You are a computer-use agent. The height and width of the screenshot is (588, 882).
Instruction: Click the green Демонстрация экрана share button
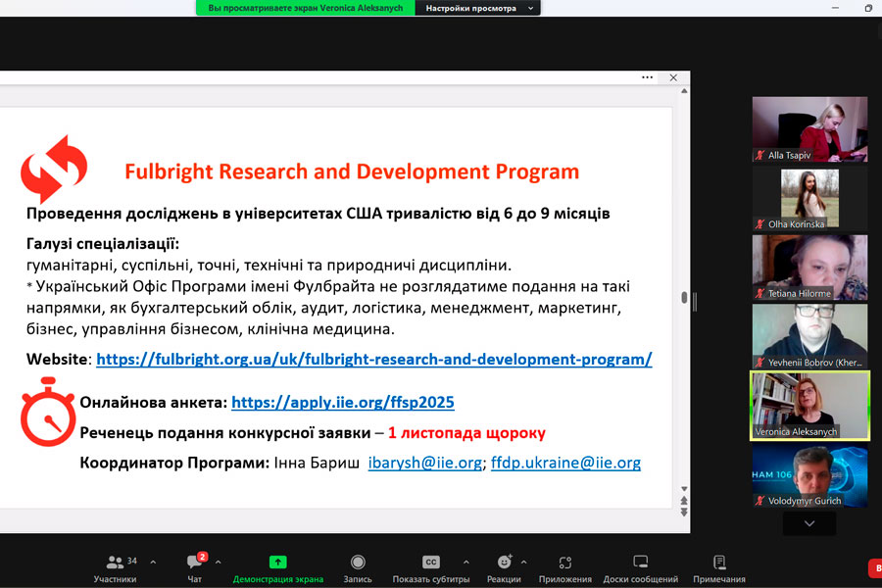pos(277,567)
